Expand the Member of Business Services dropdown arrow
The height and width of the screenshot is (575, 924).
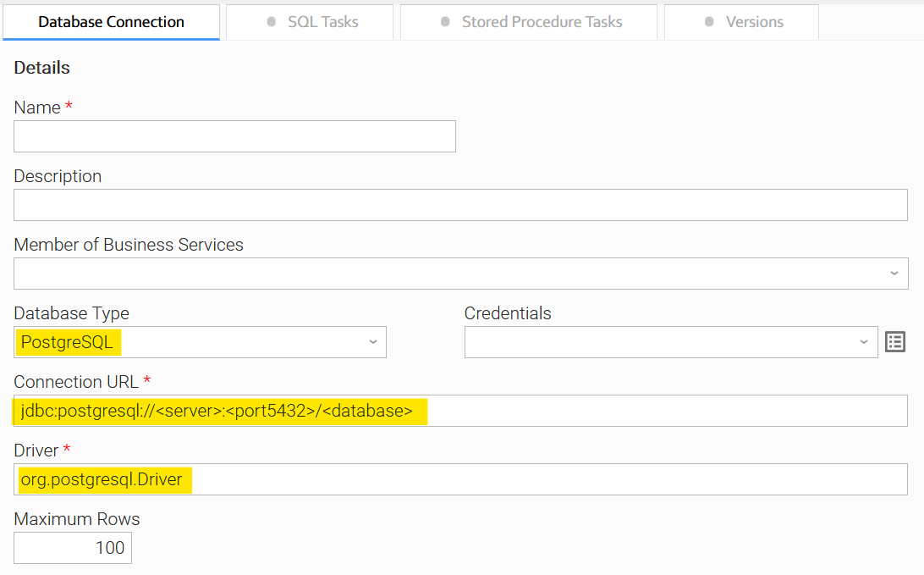tap(894, 274)
